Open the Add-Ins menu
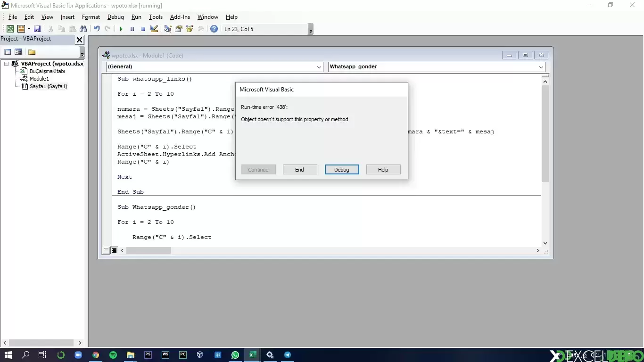 [x=180, y=17]
